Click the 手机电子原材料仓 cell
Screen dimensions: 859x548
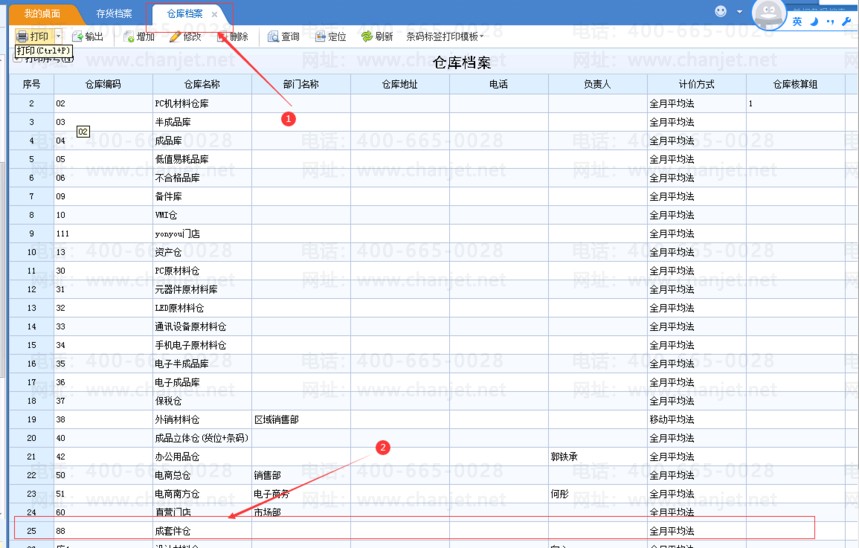(x=202, y=346)
